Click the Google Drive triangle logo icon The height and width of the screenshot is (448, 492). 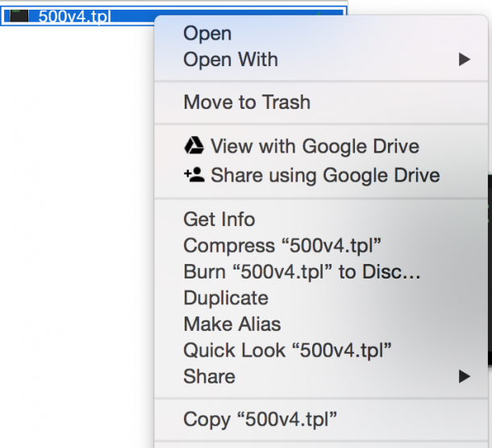pyautogui.click(x=194, y=146)
